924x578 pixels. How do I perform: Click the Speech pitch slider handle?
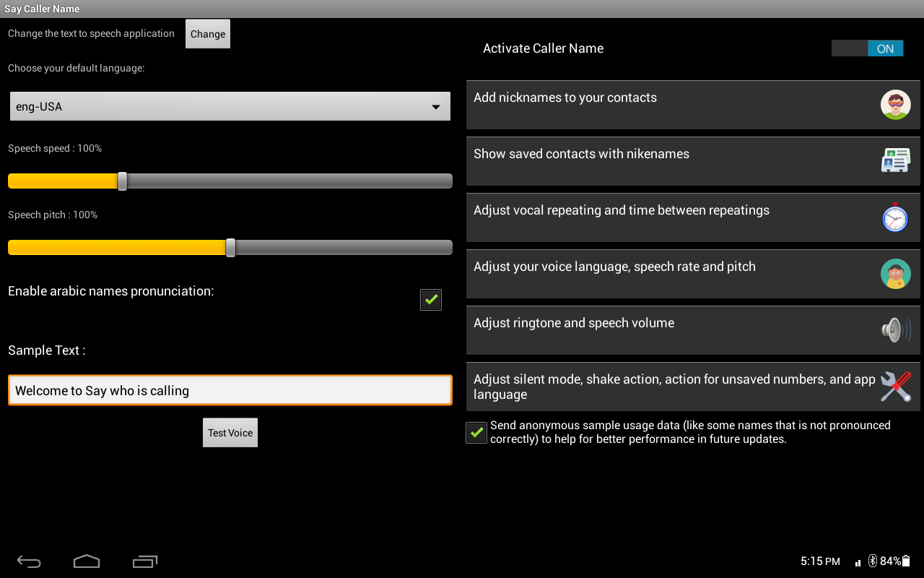pyautogui.click(x=230, y=248)
